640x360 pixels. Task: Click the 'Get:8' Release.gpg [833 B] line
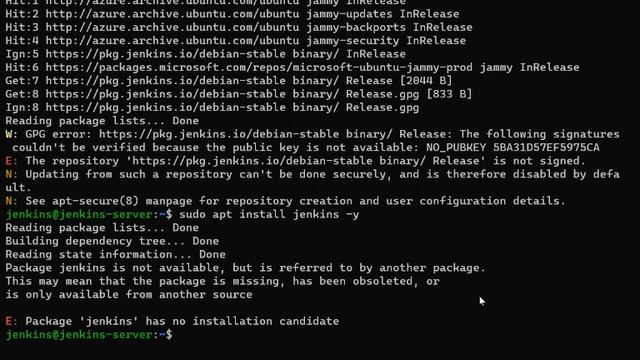(x=238, y=94)
